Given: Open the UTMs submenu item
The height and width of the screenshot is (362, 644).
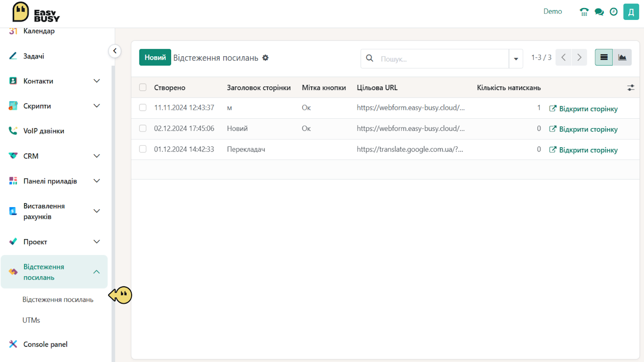Looking at the screenshot, I should click(31, 320).
